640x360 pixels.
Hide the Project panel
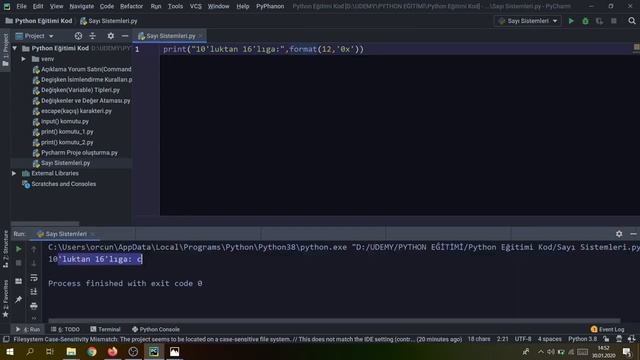tap(125, 36)
